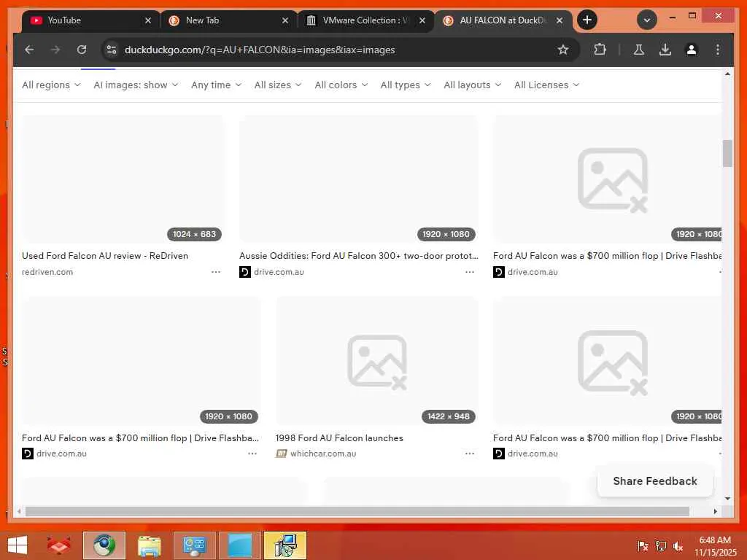Expand the All layouts filter
This screenshot has width=747, height=560.
(x=472, y=85)
